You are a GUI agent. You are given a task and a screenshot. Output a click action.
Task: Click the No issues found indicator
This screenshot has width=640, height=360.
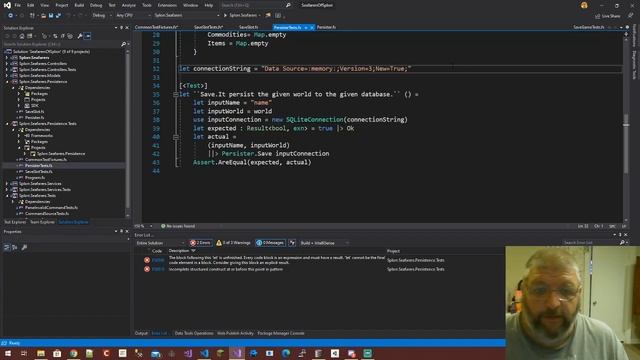(178, 226)
